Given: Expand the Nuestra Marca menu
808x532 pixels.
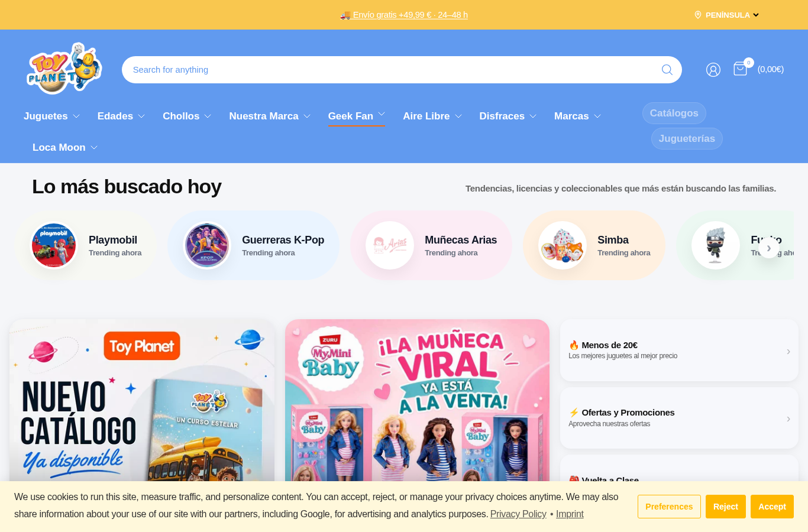Looking at the screenshot, I should pos(270,116).
